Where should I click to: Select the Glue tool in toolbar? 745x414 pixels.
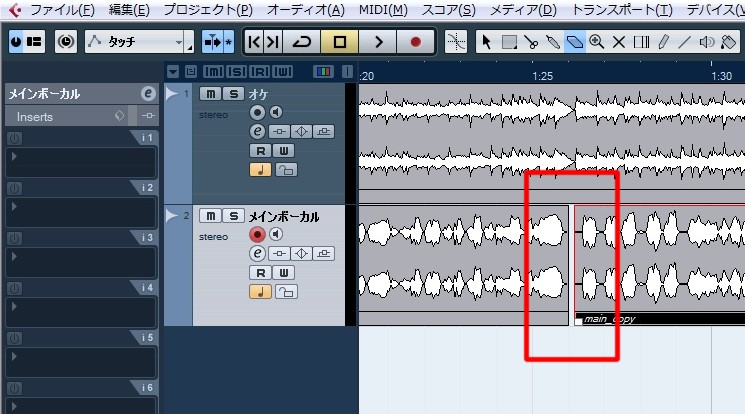(x=553, y=42)
